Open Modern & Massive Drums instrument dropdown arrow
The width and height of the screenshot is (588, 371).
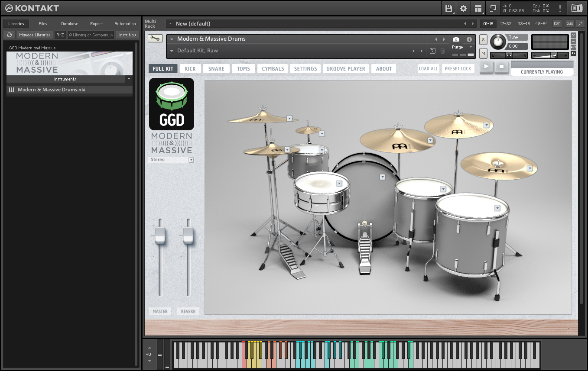(x=172, y=39)
